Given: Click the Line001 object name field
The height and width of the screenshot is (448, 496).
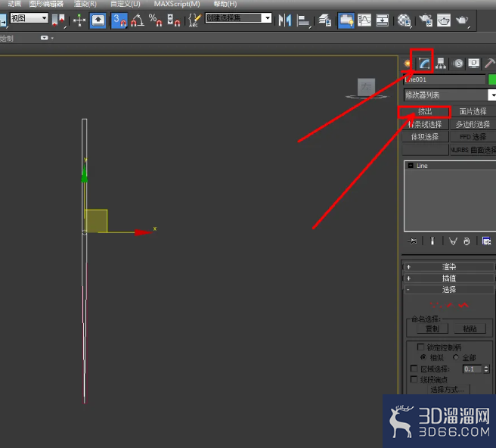Looking at the screenshot, I should (445, 79).
